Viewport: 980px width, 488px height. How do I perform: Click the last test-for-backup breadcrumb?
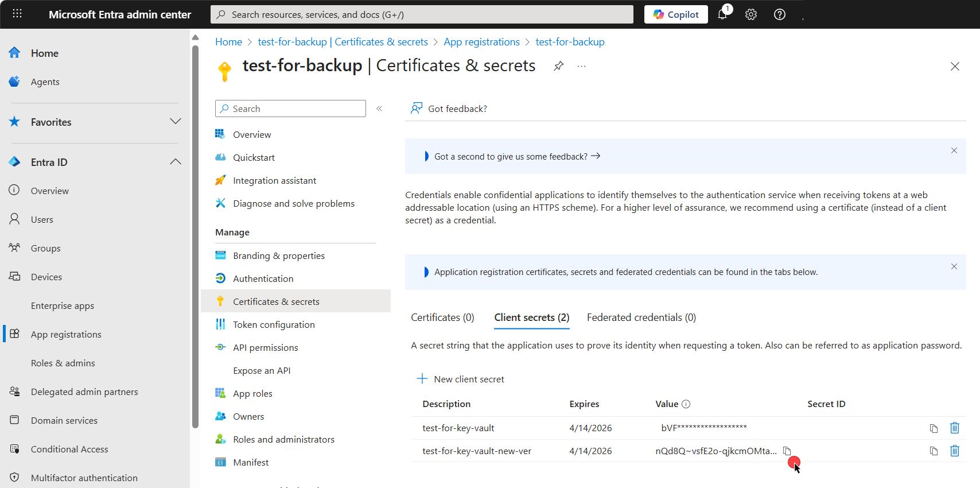click(570, 42)
